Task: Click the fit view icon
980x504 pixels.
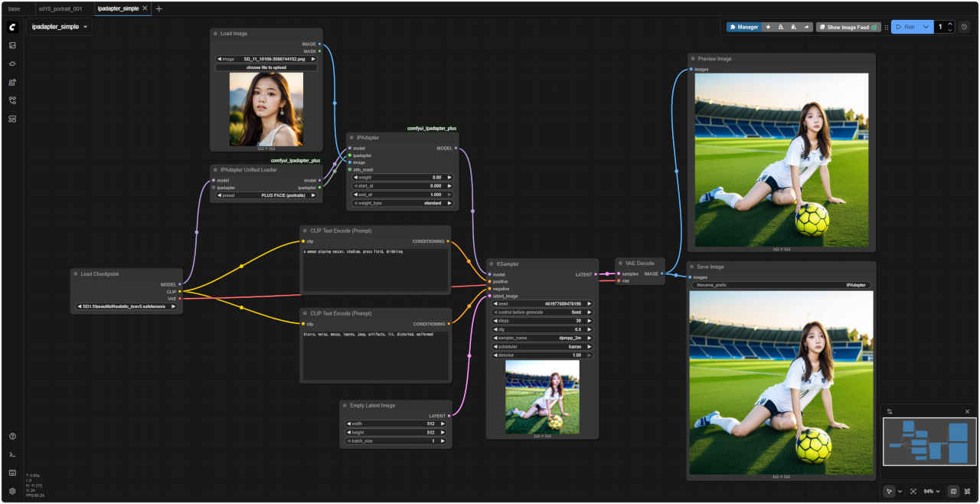Action: 913,491
